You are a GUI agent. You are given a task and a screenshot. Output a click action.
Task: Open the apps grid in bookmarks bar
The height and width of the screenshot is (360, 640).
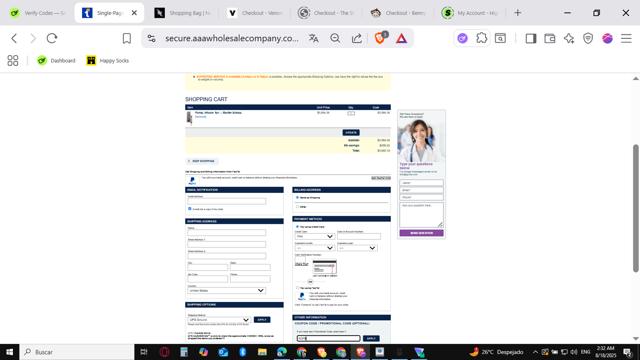coord(13,60)
